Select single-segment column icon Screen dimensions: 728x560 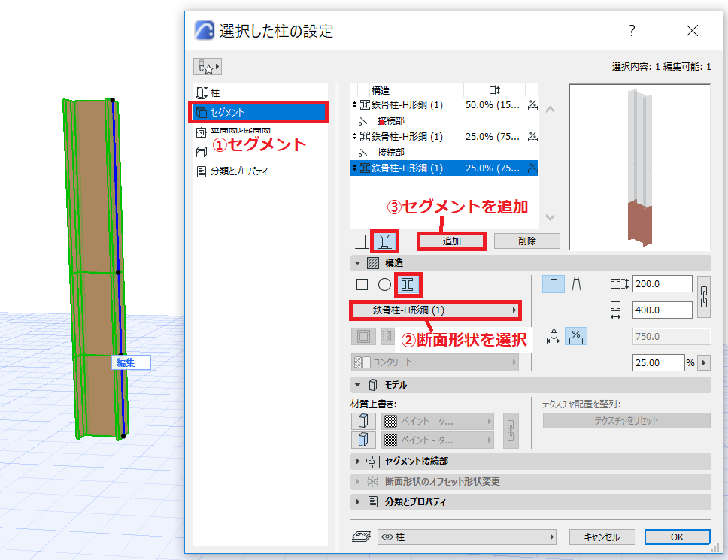(362, 241)
